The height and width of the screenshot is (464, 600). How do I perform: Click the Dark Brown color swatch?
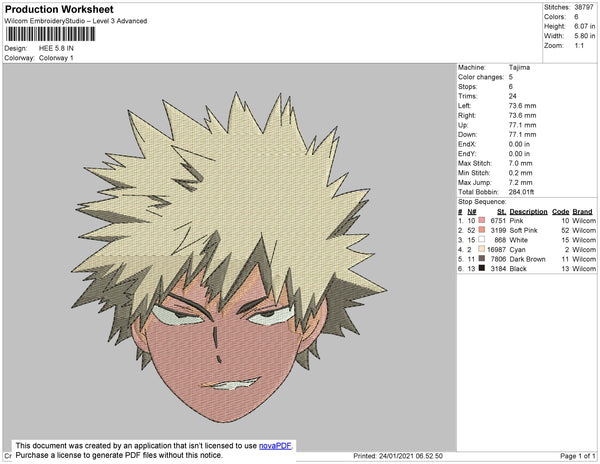[x=482, y=259]
